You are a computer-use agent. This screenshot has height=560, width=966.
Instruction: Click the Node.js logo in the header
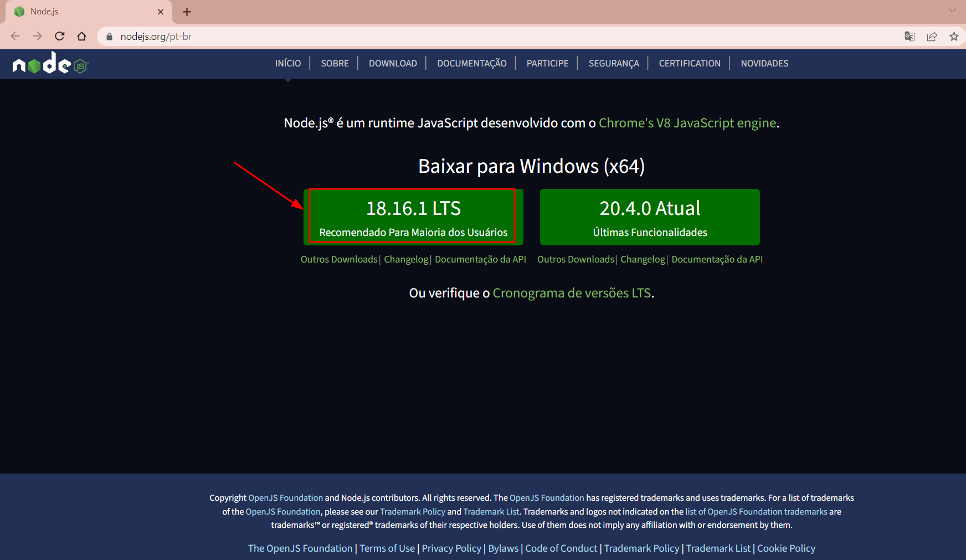50,64
